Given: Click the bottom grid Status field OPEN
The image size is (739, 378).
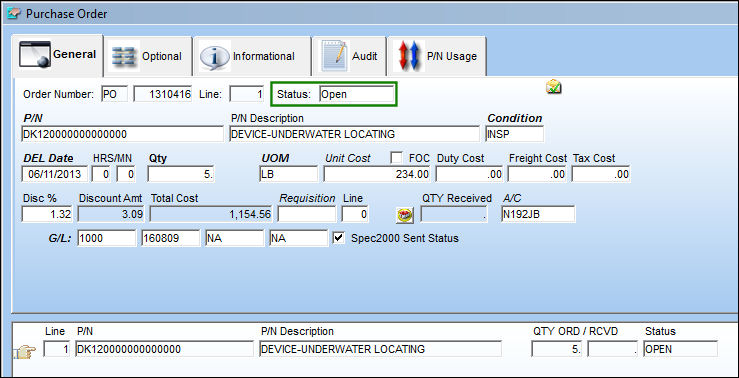Looking at the screenshot, I should [680, 349].
